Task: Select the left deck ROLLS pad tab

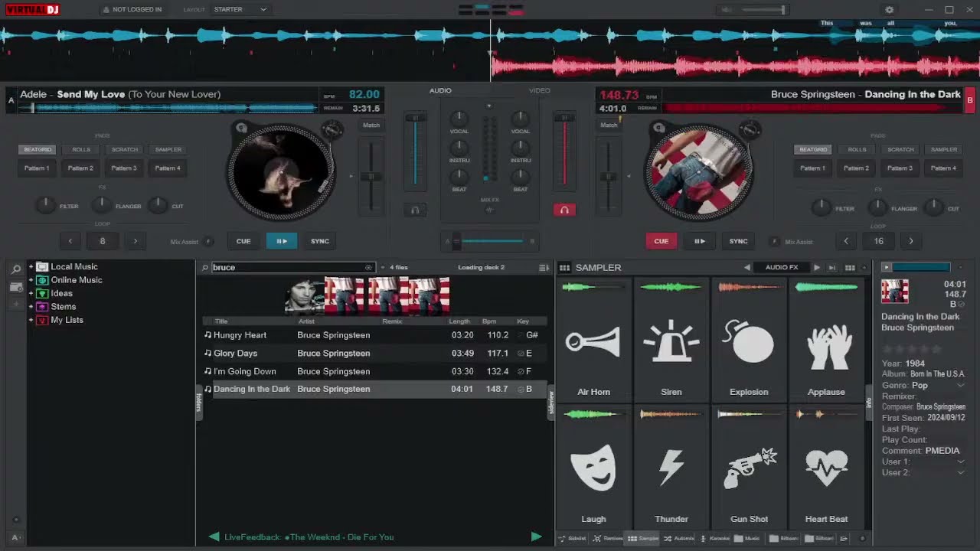Action: (81, 150)
